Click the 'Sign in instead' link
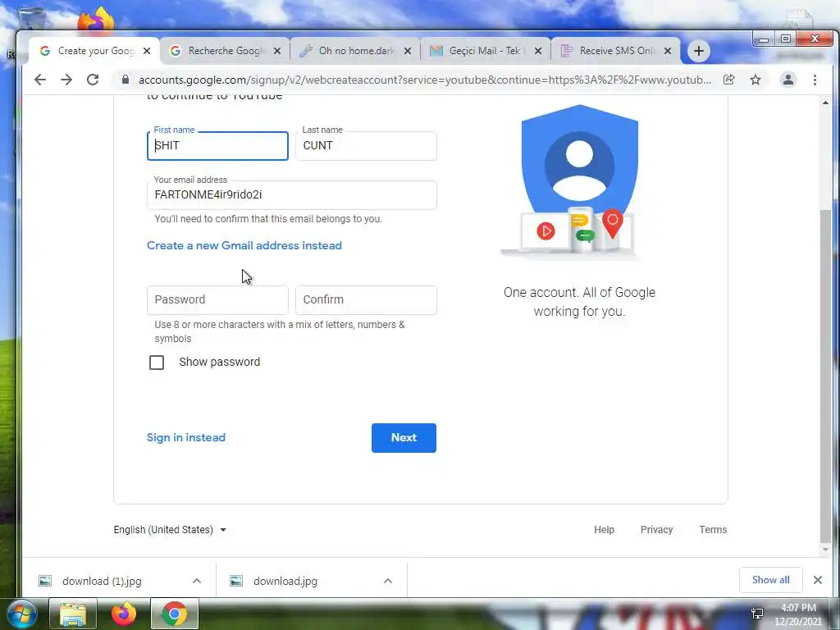The height and width of the screenshot is (630, 840). pyautogui.click(x=186, y=438)
